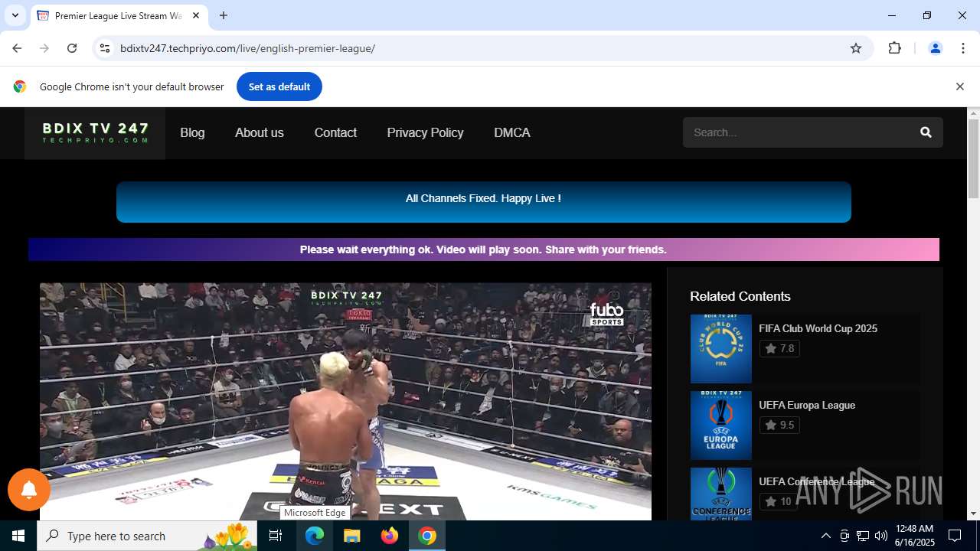The width and height of the screenshot is (980, 551).
Task: Click the search magnifier icon
Action: 926,132
